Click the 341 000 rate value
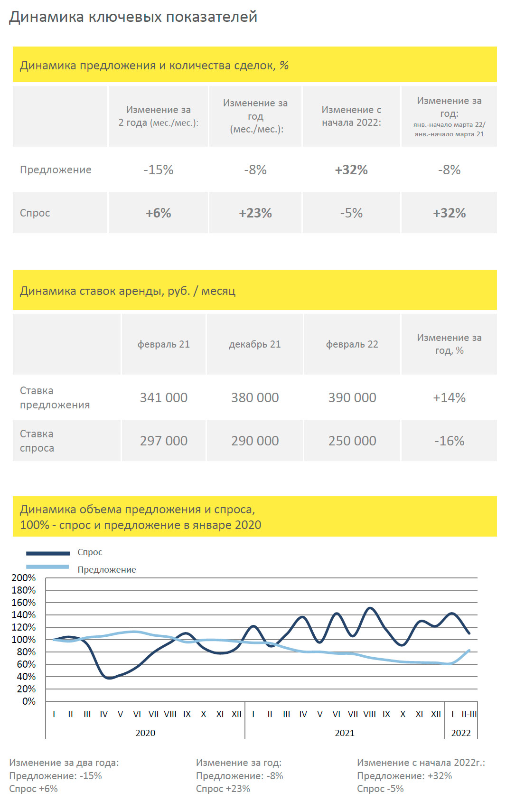Viewport: 506px width, 812px height. coord(163,397)
